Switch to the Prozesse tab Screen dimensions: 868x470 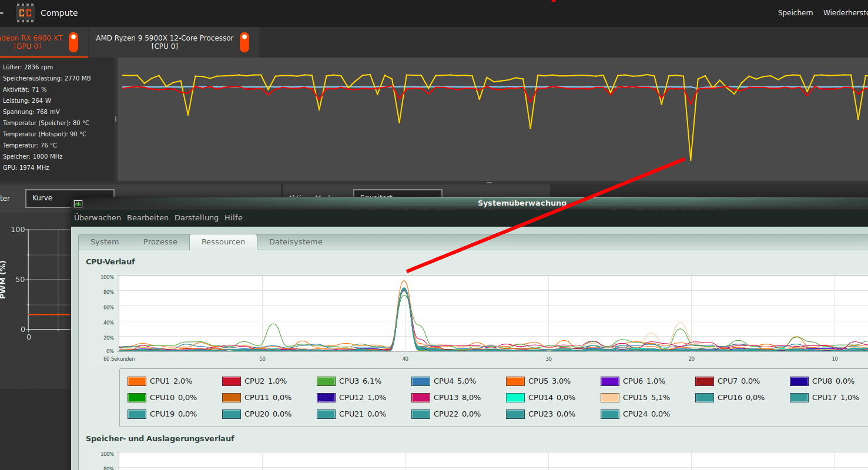click(x=160, y=242)
